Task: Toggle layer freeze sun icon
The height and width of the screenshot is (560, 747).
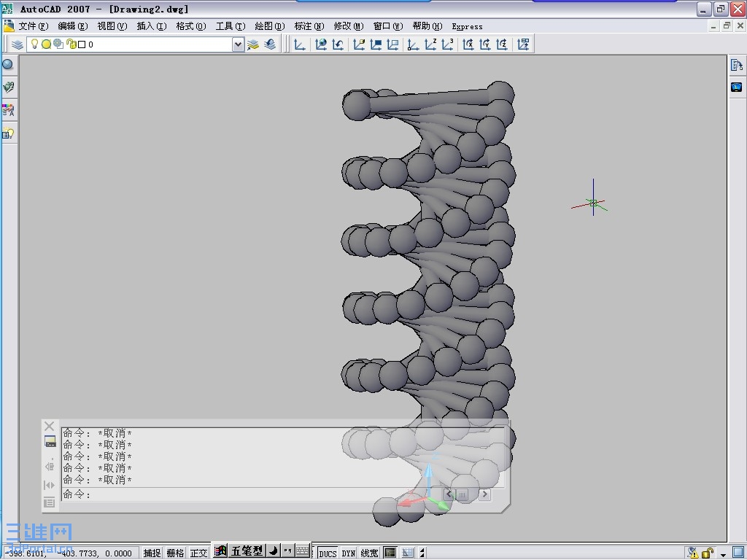Action: (x=46, y=44)
